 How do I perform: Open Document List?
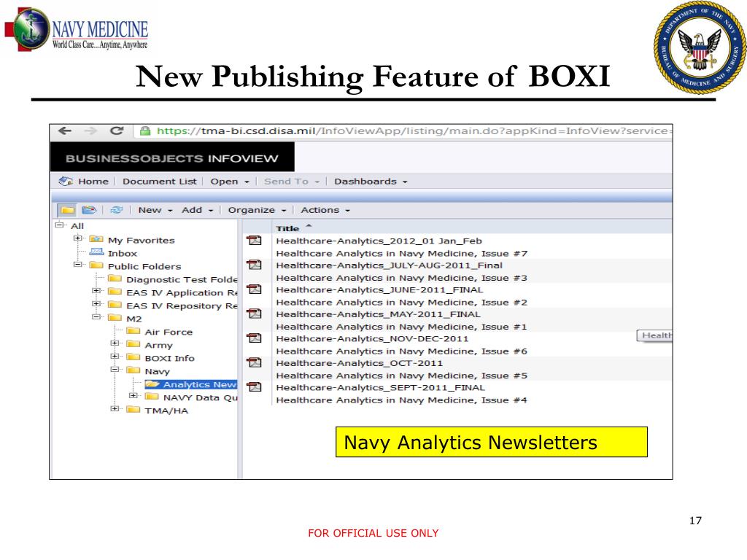pyautogui.click(x=160, y=182)
